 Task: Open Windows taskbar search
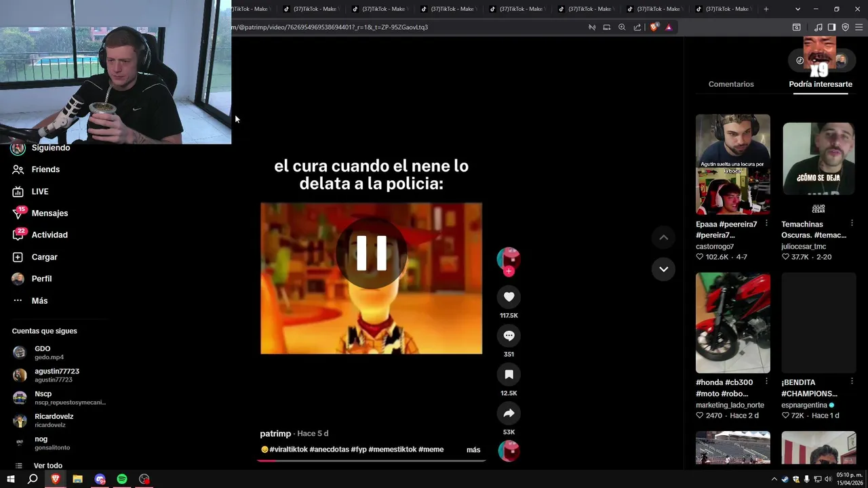[33, 479]
